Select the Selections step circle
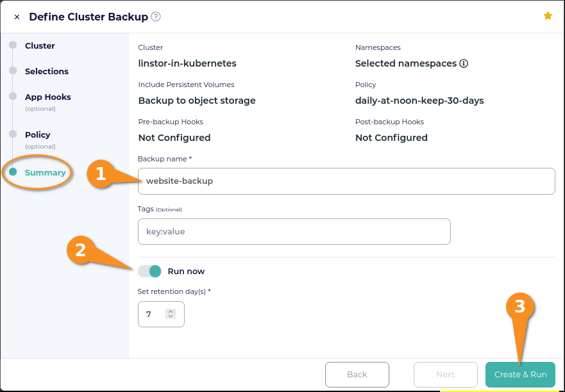This screenshot has height=392, width=565. [x=13, y=70]
